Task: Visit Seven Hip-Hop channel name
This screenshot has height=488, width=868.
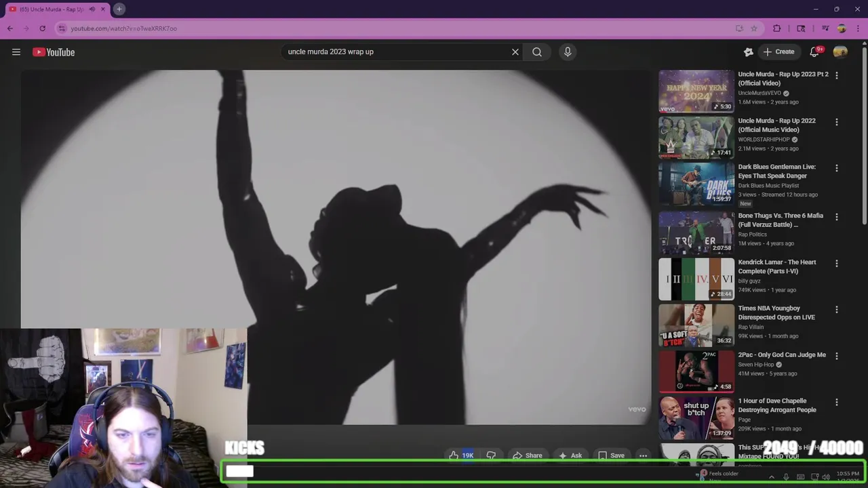Action: (x=756, y=365)
